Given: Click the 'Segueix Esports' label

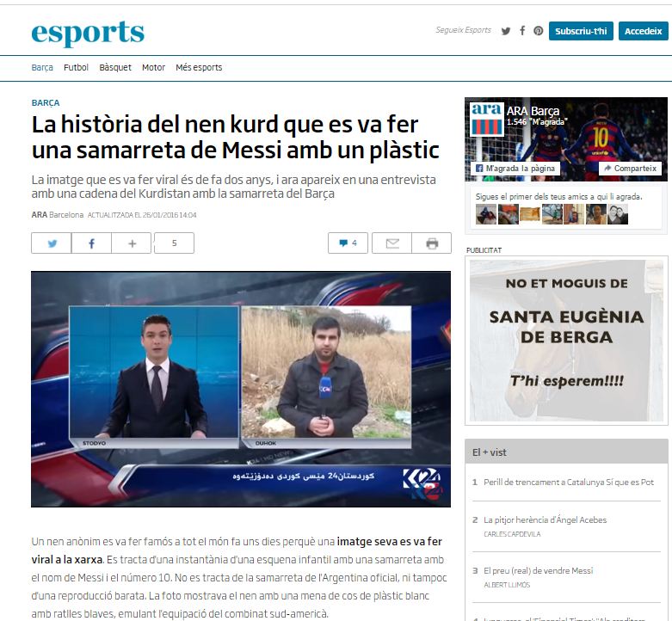Looking at the screenshot, I should click(463, 30).
